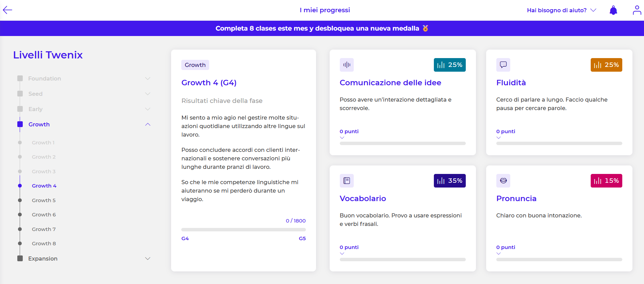Click the Comunicazione delle idee heading
The width and height of the screenshot is (644, 284).
tap(390, 83)
